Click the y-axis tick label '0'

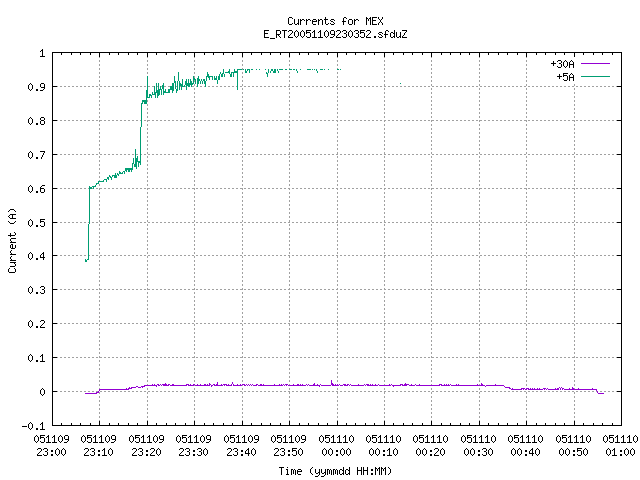tap(42, 392)
